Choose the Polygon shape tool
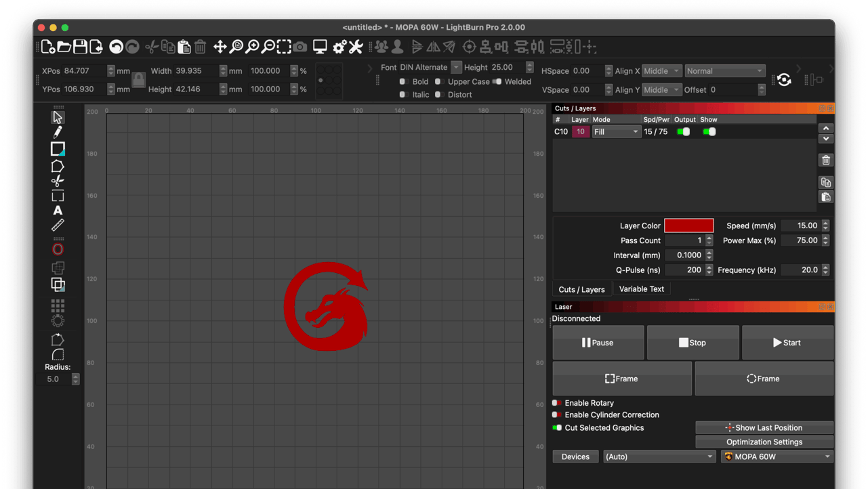 58,166
